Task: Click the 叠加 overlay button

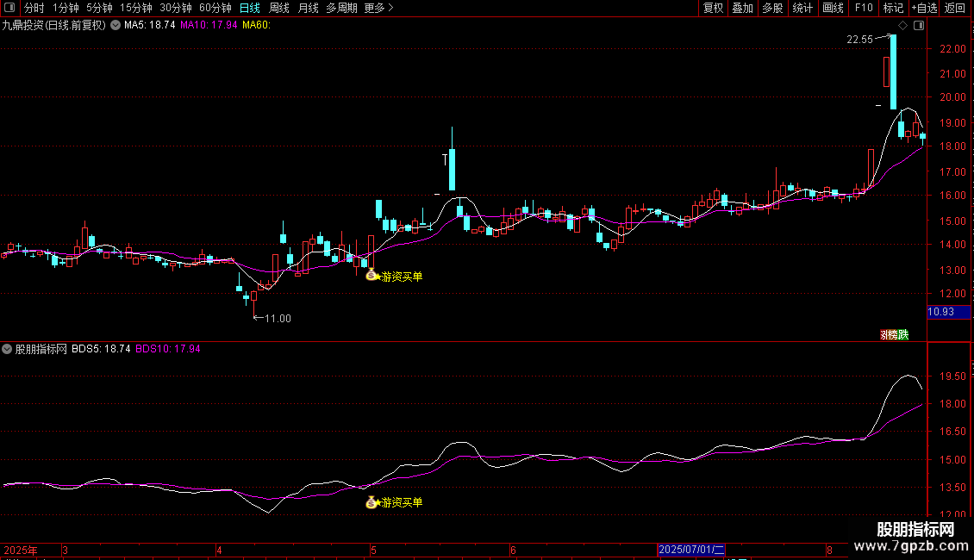Action: pyautogui.click(x=742, y=8)
